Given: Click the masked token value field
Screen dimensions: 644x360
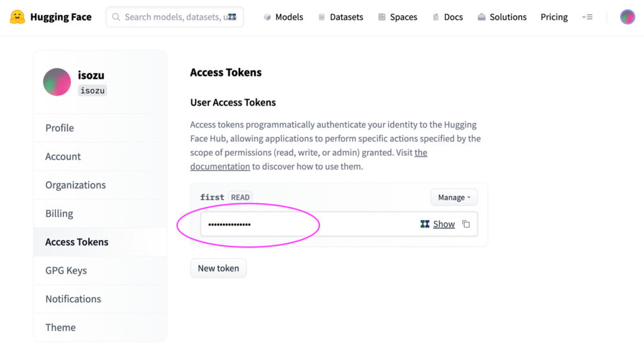Looking at the screenshot, I should (339, 224).
